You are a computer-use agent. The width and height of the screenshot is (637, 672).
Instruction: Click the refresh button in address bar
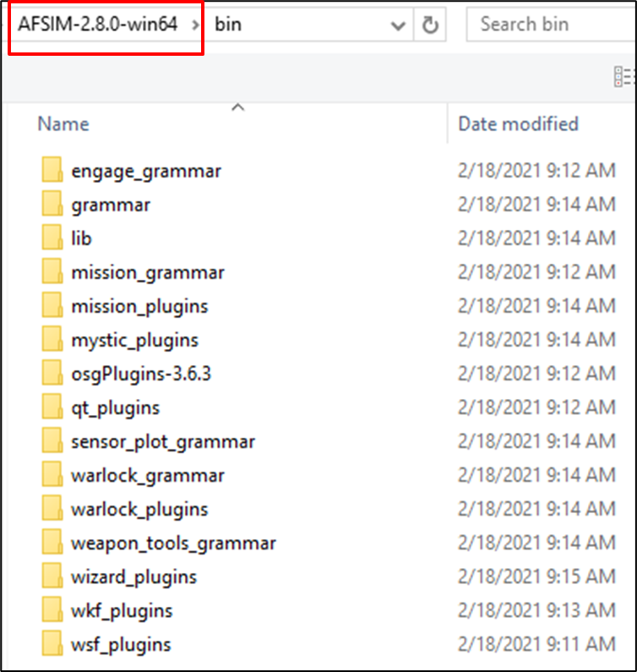(x=430, y=25)
